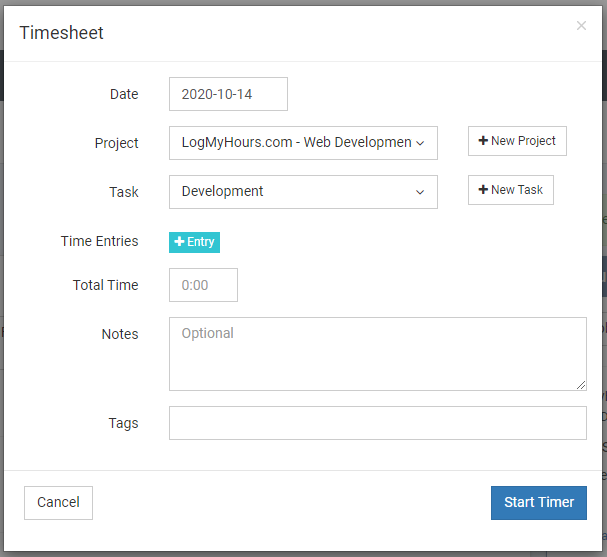
Task: Click the plus icon on New Project
Action: [x=484, y=141]
